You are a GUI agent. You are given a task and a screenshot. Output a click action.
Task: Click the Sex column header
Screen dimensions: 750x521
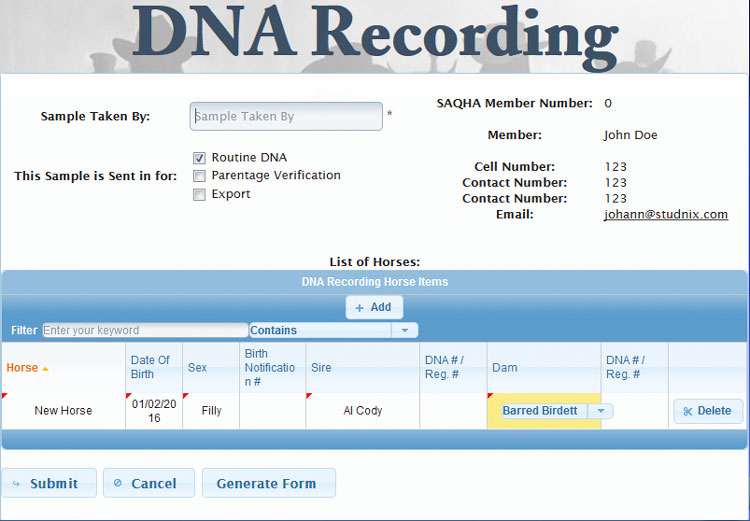211,367
